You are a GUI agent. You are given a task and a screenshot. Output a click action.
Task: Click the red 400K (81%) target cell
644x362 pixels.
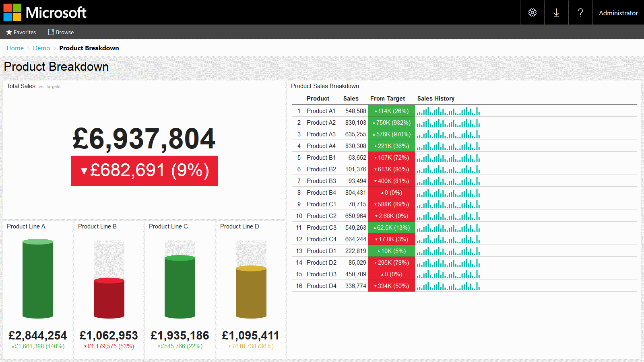(x=392, y=181)
